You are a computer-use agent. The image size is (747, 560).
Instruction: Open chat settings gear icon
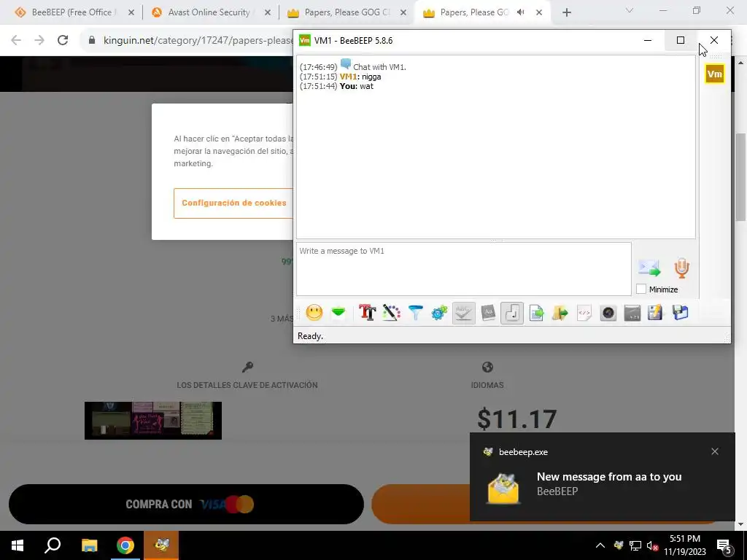(439, 313)
